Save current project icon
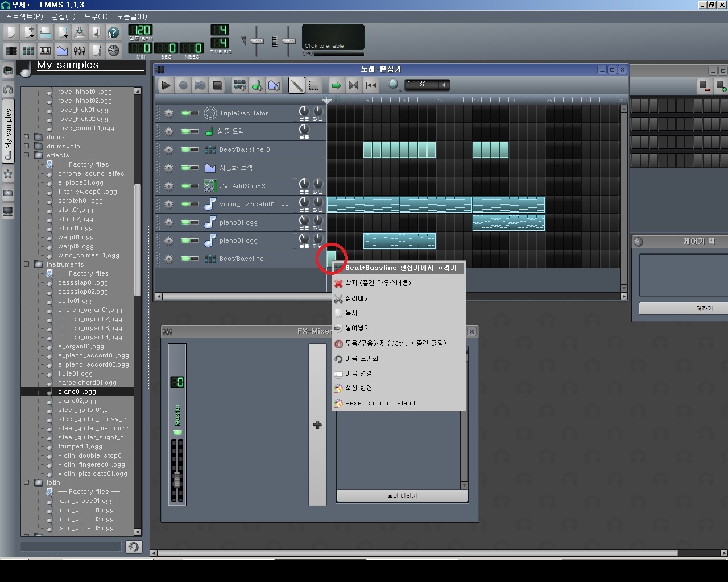Image resolution: width=728 pixels, height=582 pixels. coord(79,32)
